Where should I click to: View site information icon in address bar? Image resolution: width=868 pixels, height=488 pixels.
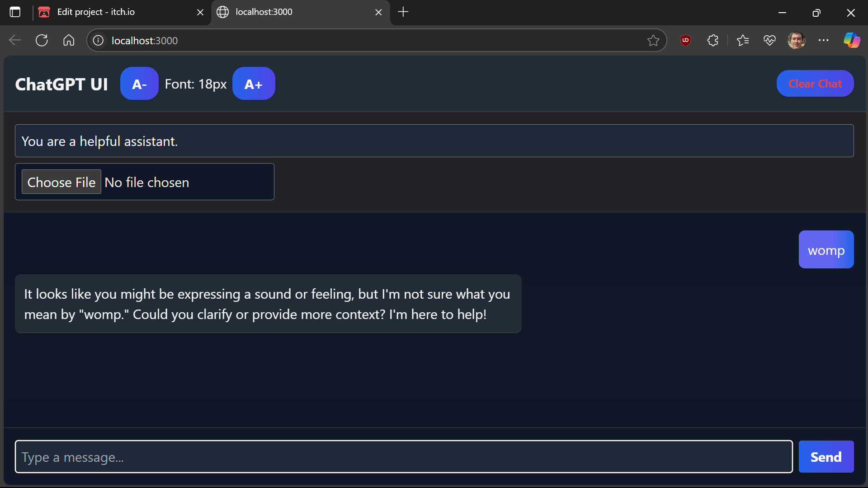tap(98, 41)
